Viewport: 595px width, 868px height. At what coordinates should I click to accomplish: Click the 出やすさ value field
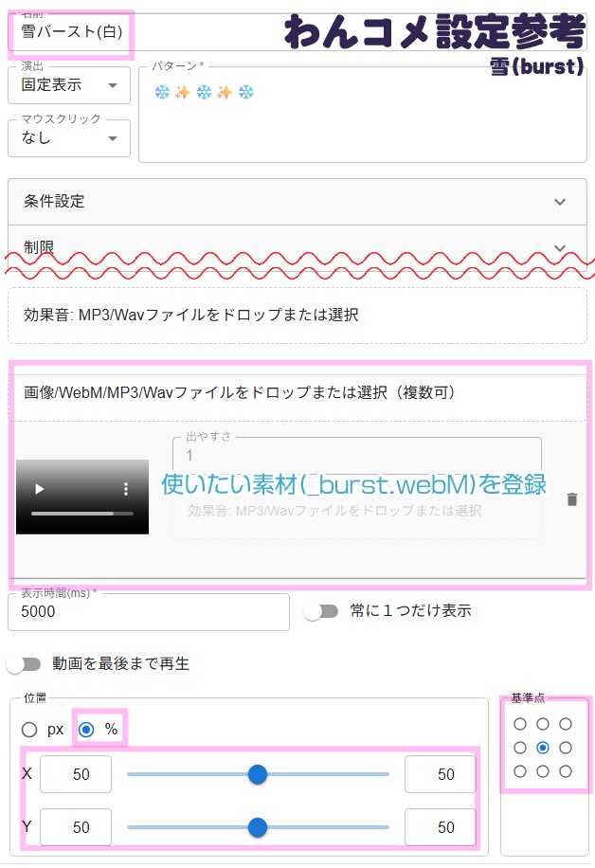(x=357, y=455)
